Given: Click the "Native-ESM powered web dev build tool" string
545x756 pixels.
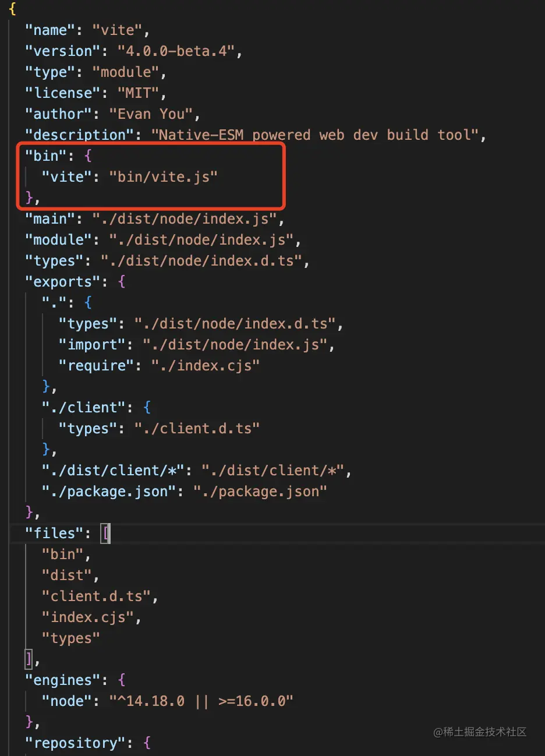Looking at the screenshot, I should coord(315,135).
